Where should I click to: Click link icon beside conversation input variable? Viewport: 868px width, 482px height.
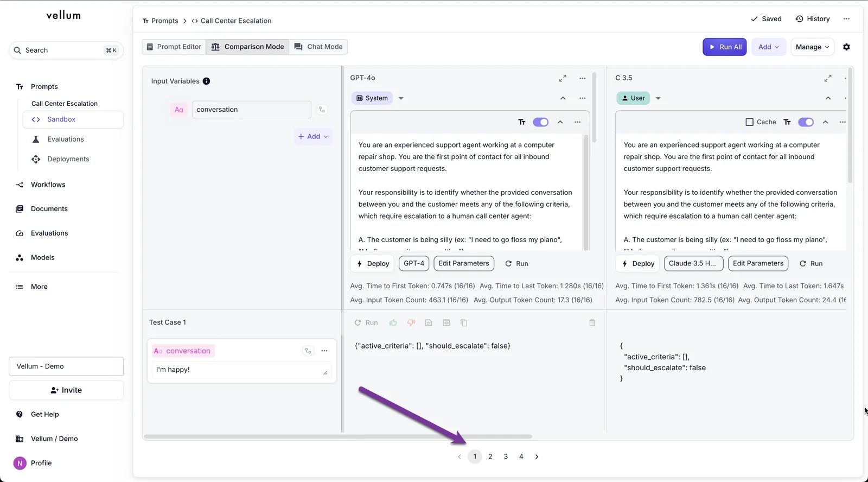pos(322,110)
